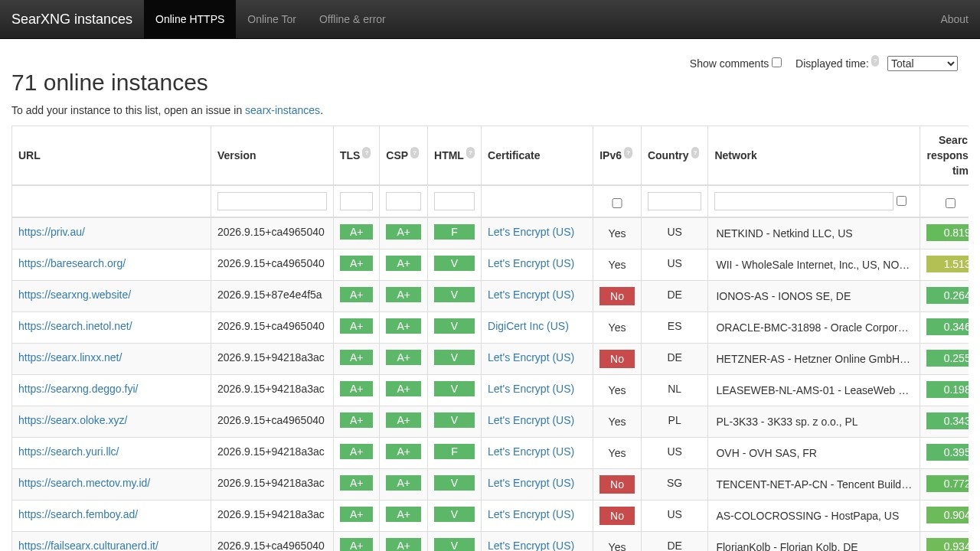The height and width of the screenshot is (551, 980).
Task: Click the help icon beside HTML header
Action: pos(470,153)
